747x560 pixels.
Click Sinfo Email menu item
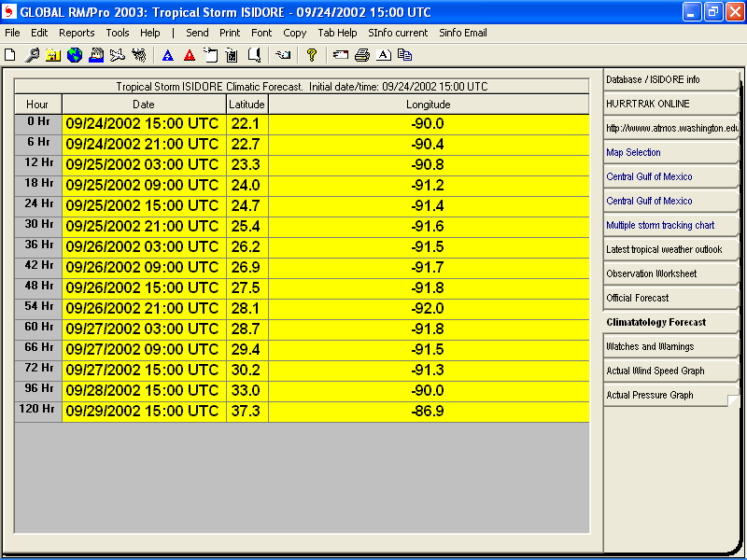[x=463, y=33]
